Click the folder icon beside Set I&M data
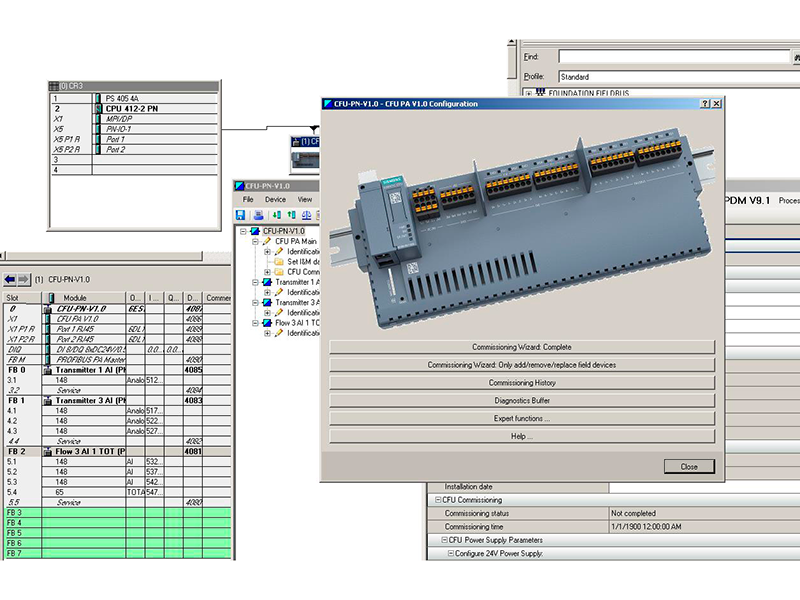 click(279, 262)
